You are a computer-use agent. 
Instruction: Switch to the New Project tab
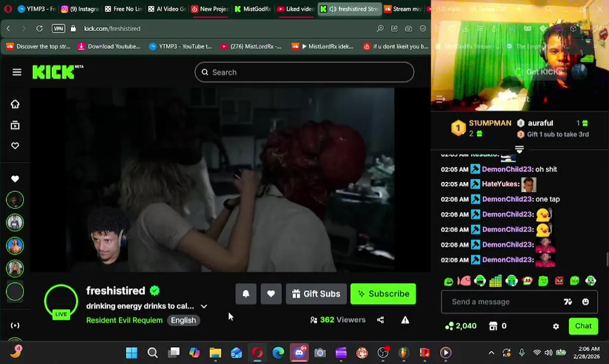[x=210, y=9]
